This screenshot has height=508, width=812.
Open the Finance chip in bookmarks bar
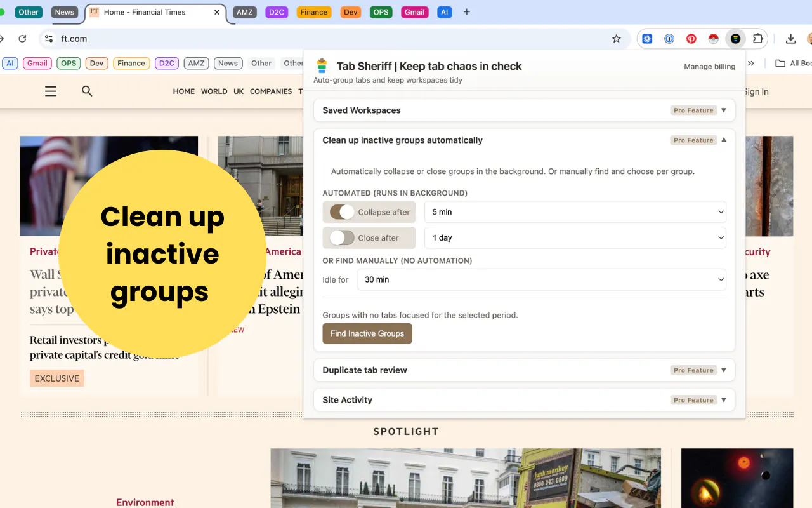click(131, 63)
